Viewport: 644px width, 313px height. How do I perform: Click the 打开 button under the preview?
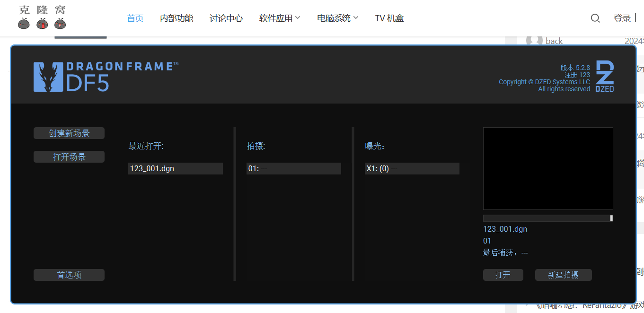503,275
